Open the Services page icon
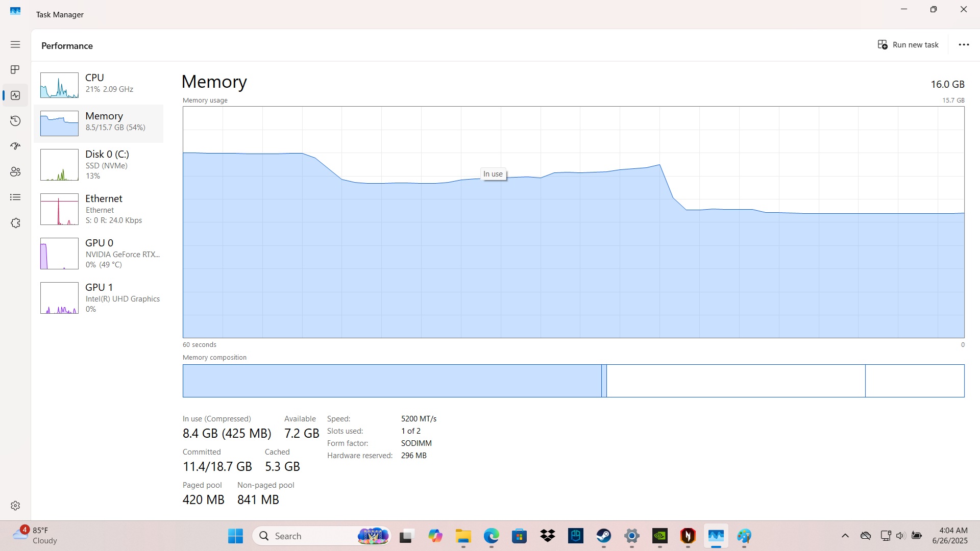This screenshot has height=551, width=980. pyautogui.click(x=15, y=223)
